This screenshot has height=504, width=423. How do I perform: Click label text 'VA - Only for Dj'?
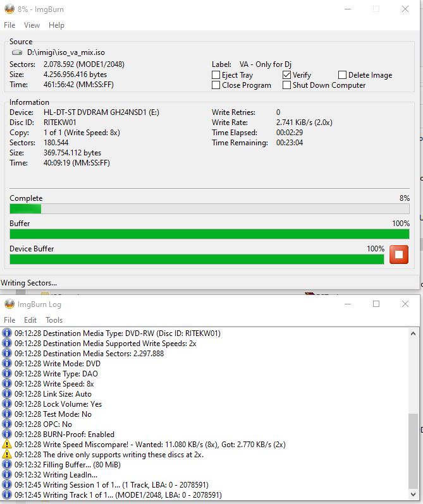point(266,64)
